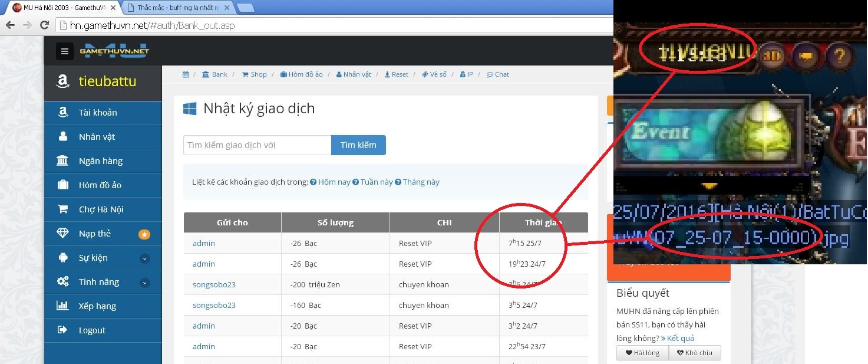Vote Hài lòng in the poll
This screenshot has height=364, width=868.
[x=642, y=353]
